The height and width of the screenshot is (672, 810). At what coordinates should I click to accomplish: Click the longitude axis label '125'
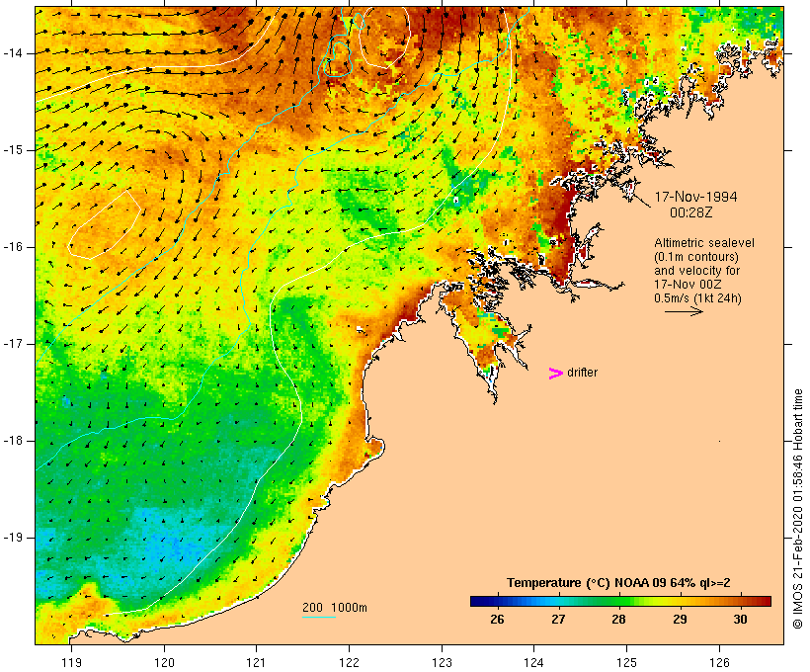click(x=627, y=662)
